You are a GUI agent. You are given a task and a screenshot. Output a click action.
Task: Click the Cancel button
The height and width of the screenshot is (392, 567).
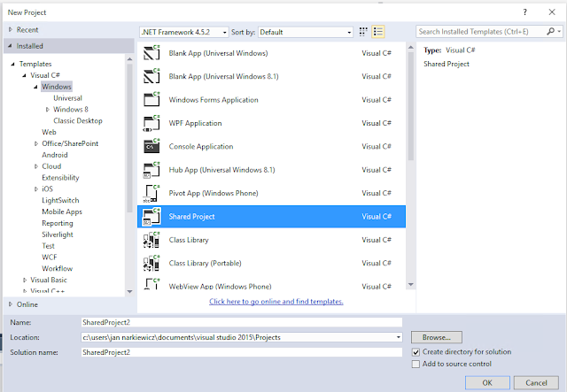pos(536,382)
